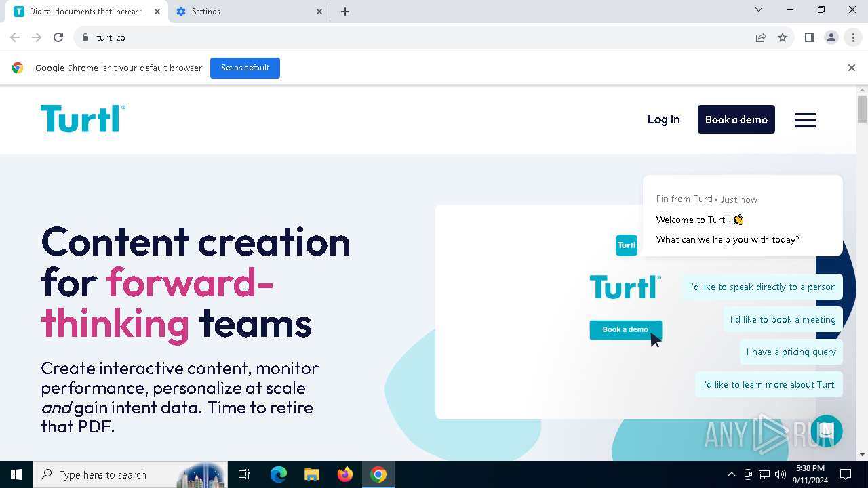Open new tab with plus button
Viewport: 868px width, 488px height.
(345, 12)
